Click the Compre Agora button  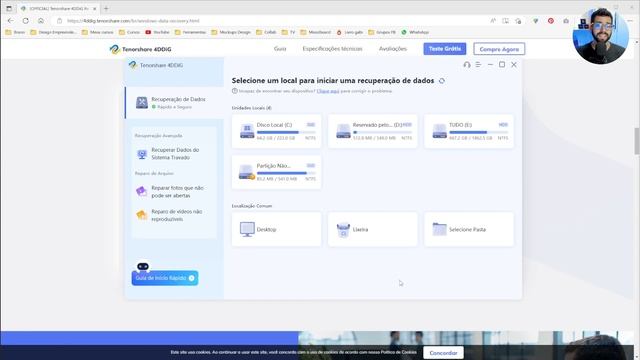(499, 49)
